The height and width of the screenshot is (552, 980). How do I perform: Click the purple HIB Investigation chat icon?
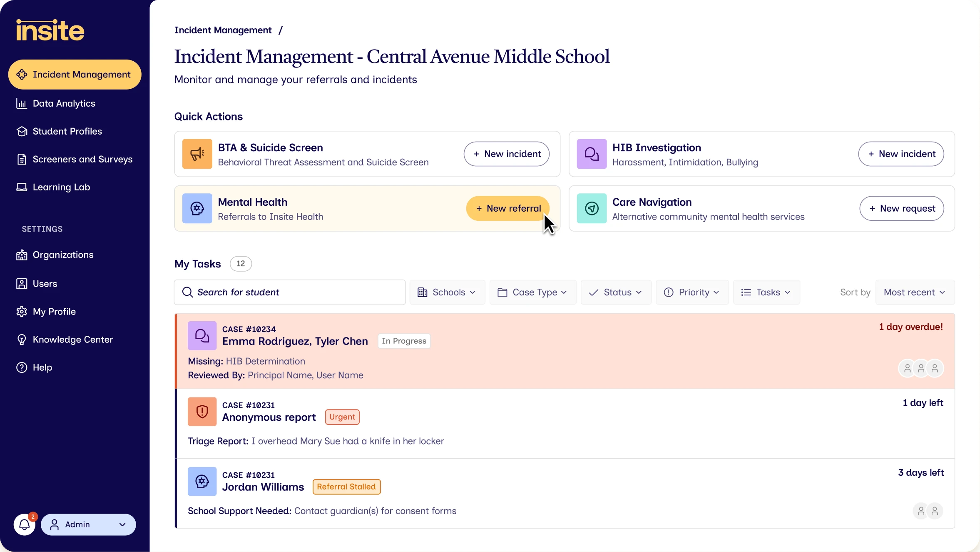pyautogui.click(x=592, y=154)
